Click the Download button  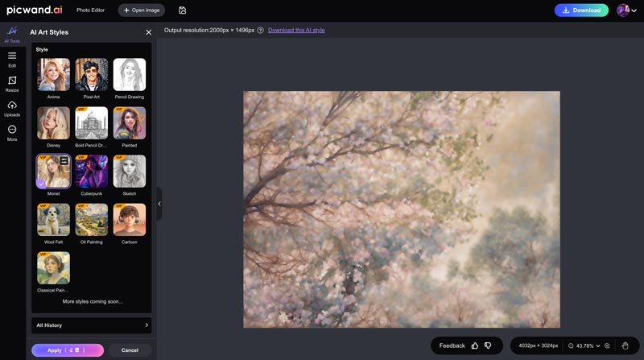(x=581, y=10)
